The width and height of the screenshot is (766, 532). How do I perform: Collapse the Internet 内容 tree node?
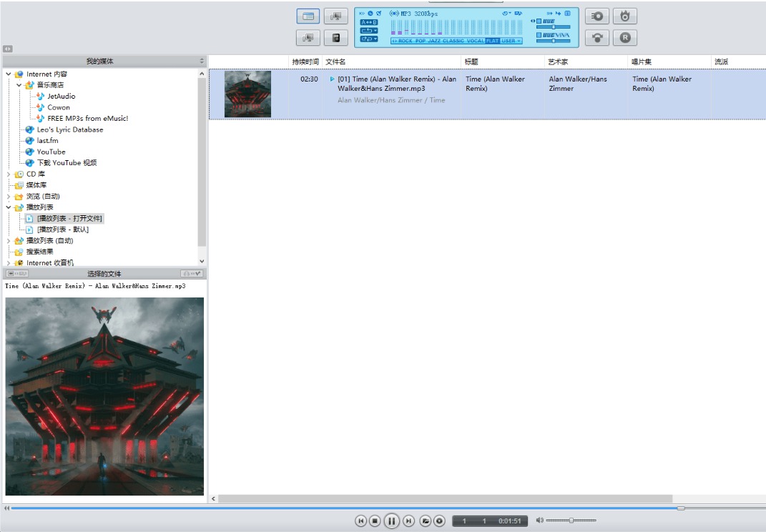[9, 74]
